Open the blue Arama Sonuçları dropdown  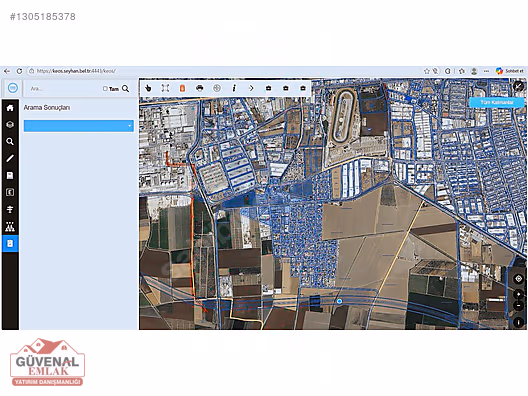pos(79,126)
